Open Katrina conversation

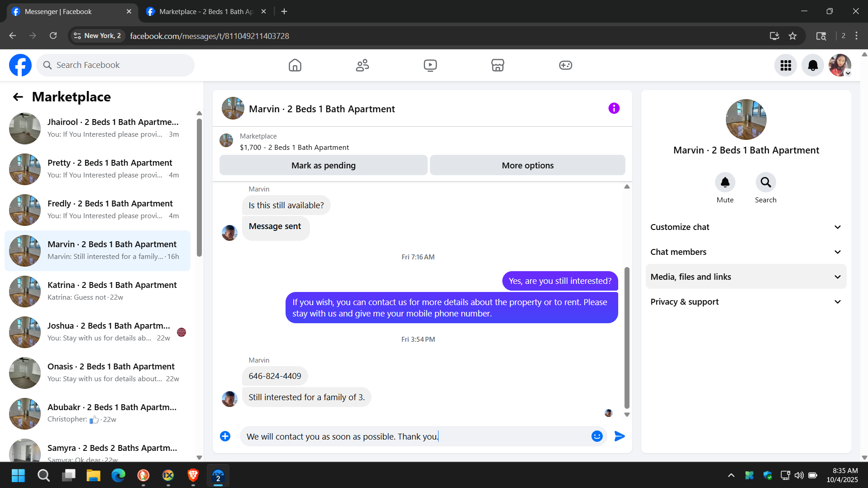coord(97,291)
